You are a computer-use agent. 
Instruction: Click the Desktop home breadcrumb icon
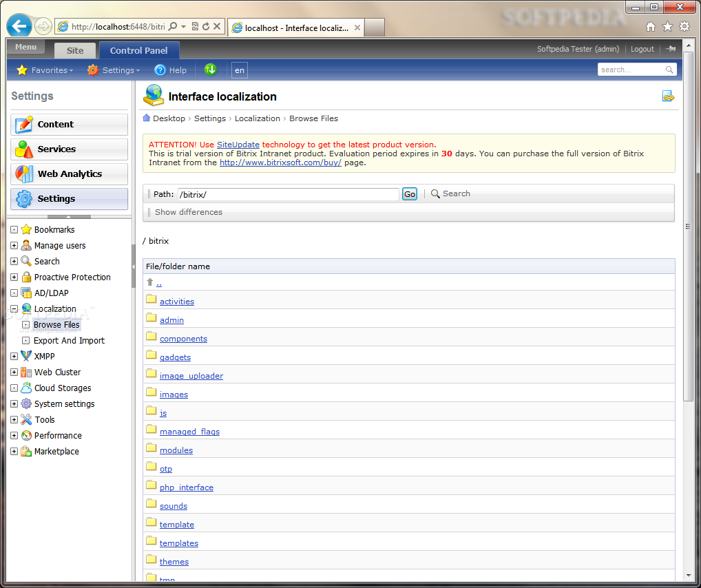(146, 118)
